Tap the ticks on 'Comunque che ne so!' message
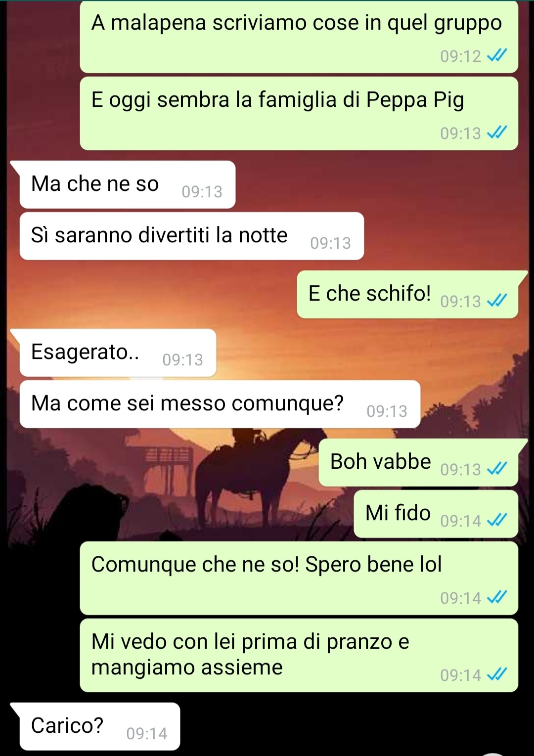Screen dimensions: 534x756 click(x=496, y=597)
